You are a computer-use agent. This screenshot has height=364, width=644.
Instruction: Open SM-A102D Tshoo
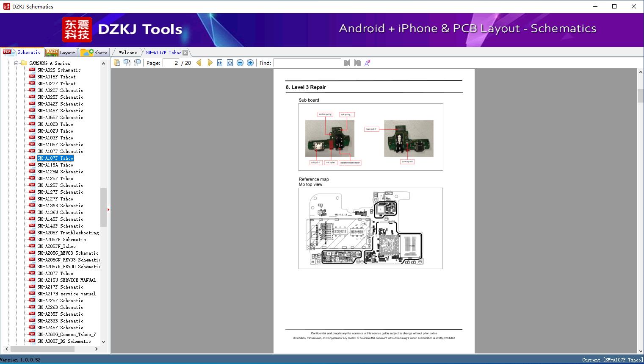click(55, 124)
